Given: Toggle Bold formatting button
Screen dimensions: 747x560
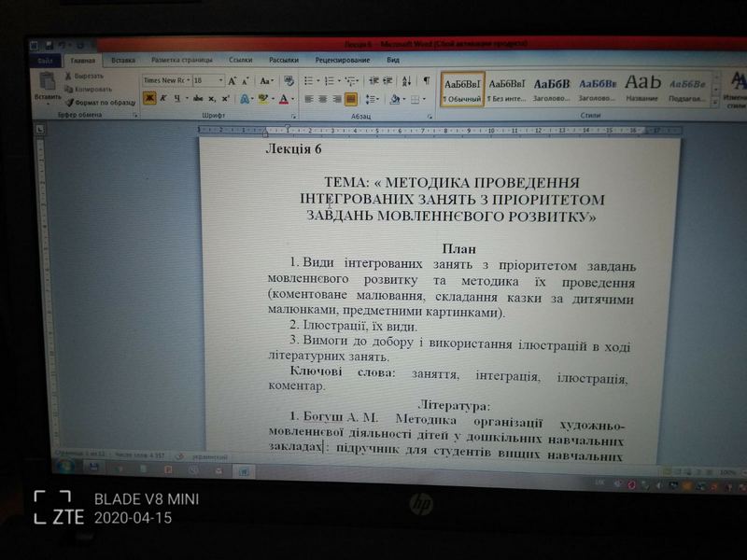Looking at the screenshot, I should (x=148, y=98).
